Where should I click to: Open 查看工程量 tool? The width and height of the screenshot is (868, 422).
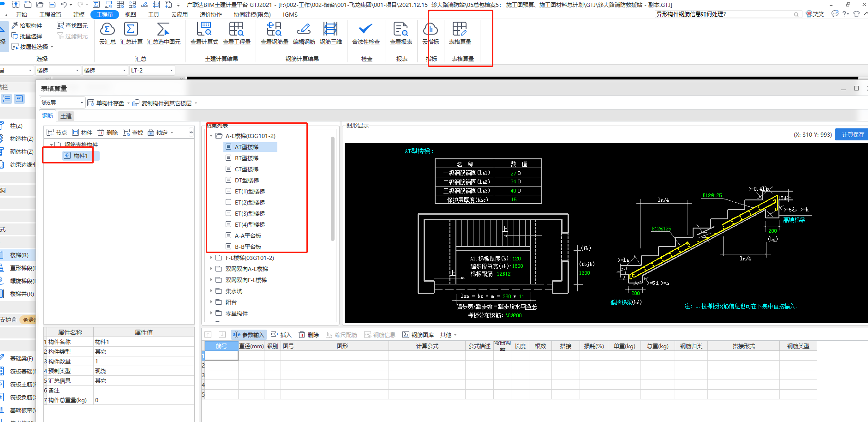coord(236,34)
